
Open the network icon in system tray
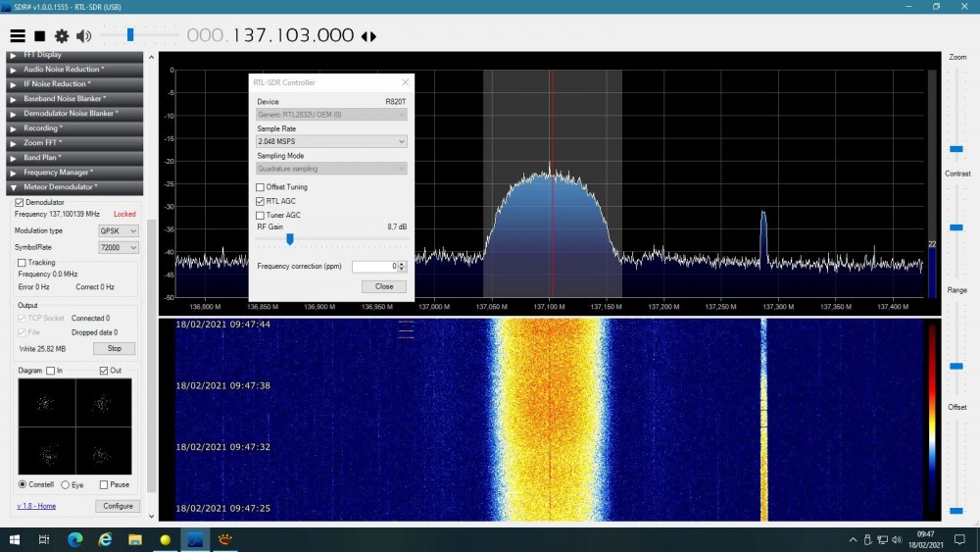(x=883, y=539)
